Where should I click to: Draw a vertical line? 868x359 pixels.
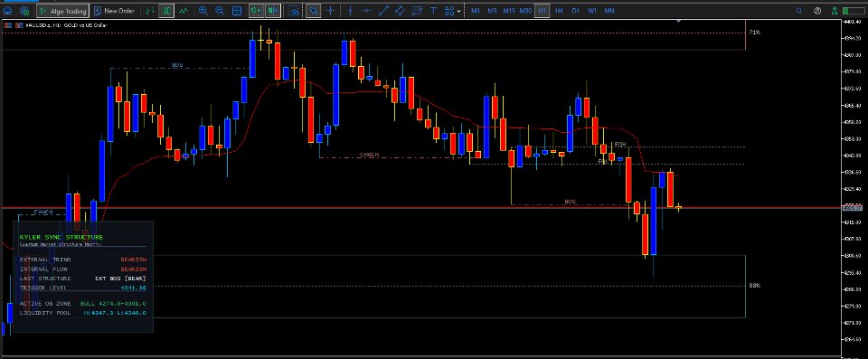(350, 11)
